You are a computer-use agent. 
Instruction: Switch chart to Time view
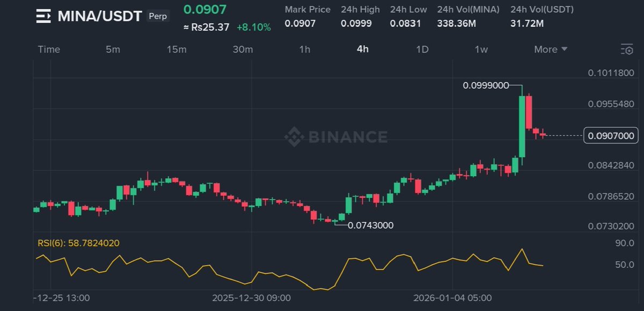[49, 49]
